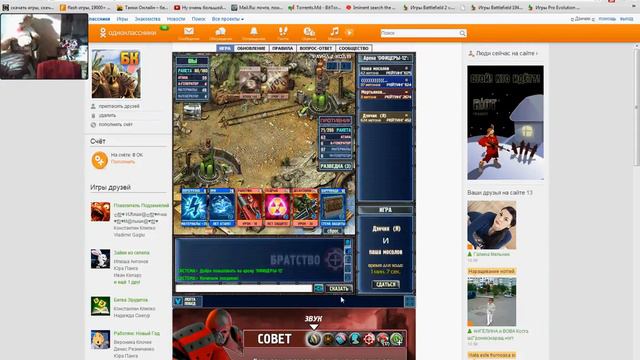Screen dimensions: 640x360
Task: Click the chat message input field
Action: pyautogui.click(x=244, y=289)
